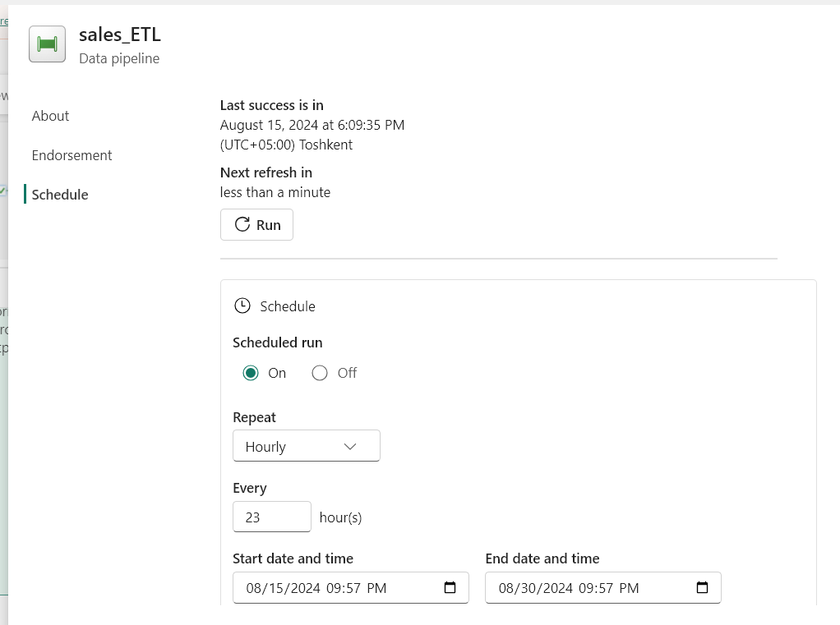Open the Repeat frequency dropdown

[x=306, y=445]
